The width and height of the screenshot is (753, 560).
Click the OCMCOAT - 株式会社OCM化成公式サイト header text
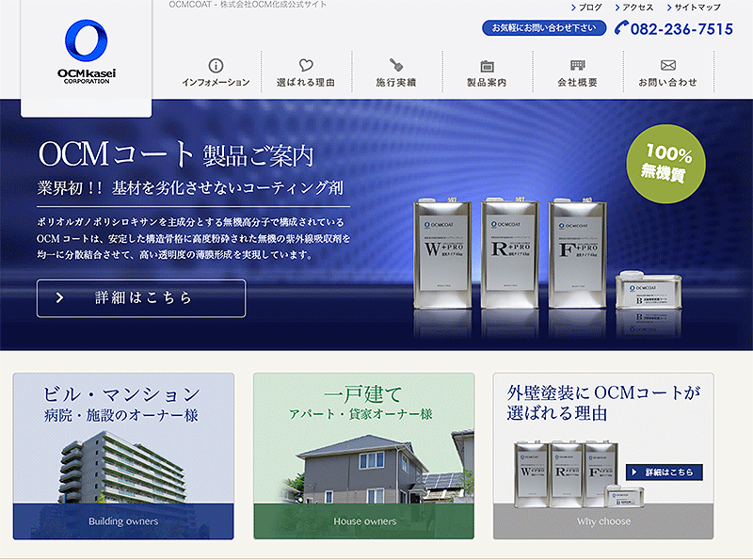pos(248,5)
